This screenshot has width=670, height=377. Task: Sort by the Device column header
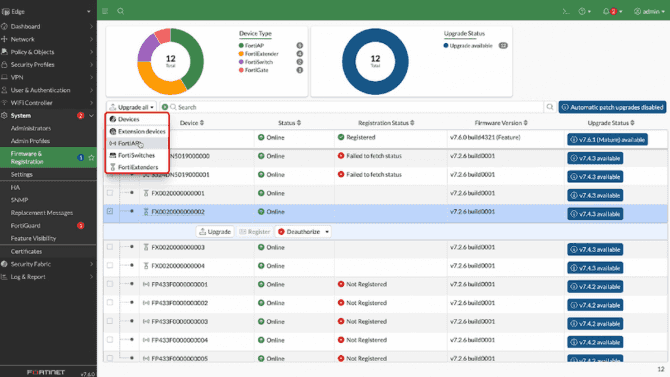click(x=192, y=123)
